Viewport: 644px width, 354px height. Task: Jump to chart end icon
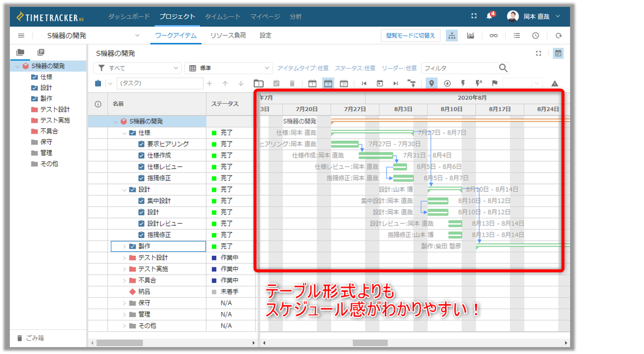395,83
